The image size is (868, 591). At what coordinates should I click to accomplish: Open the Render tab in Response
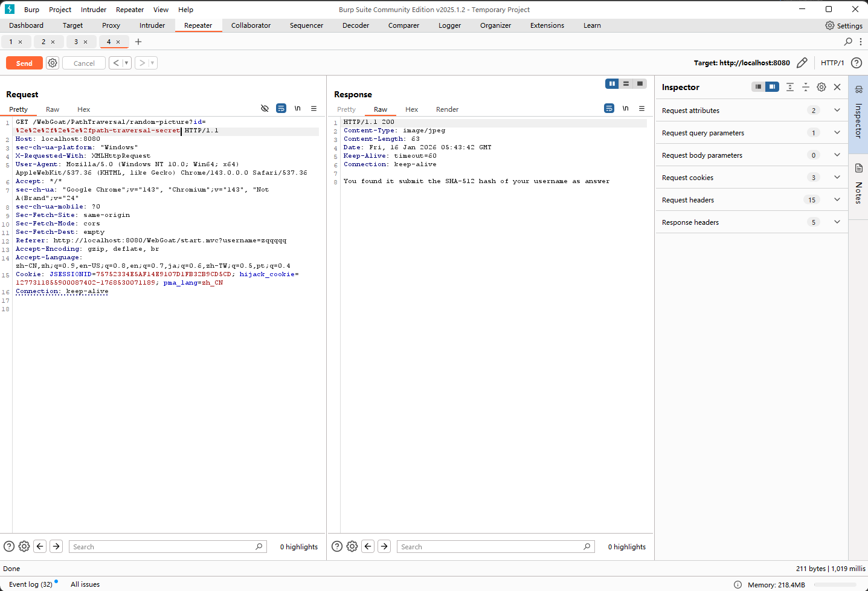(x=447, y=109)
